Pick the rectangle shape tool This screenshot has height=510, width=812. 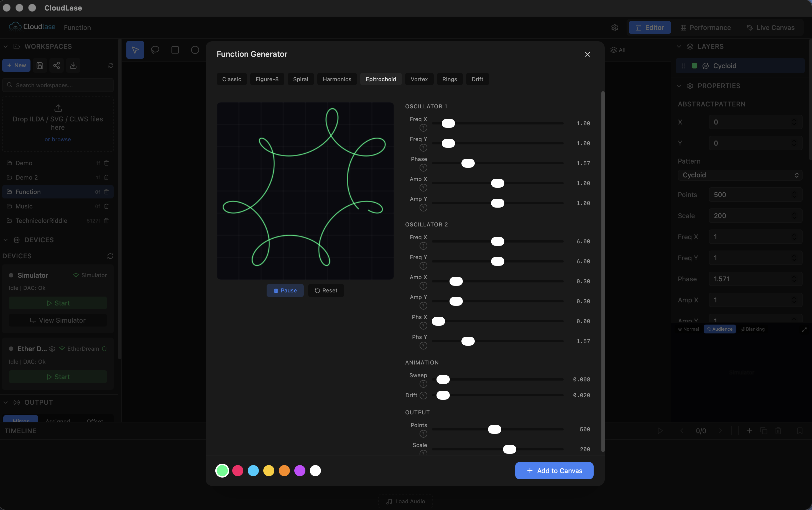175,50
